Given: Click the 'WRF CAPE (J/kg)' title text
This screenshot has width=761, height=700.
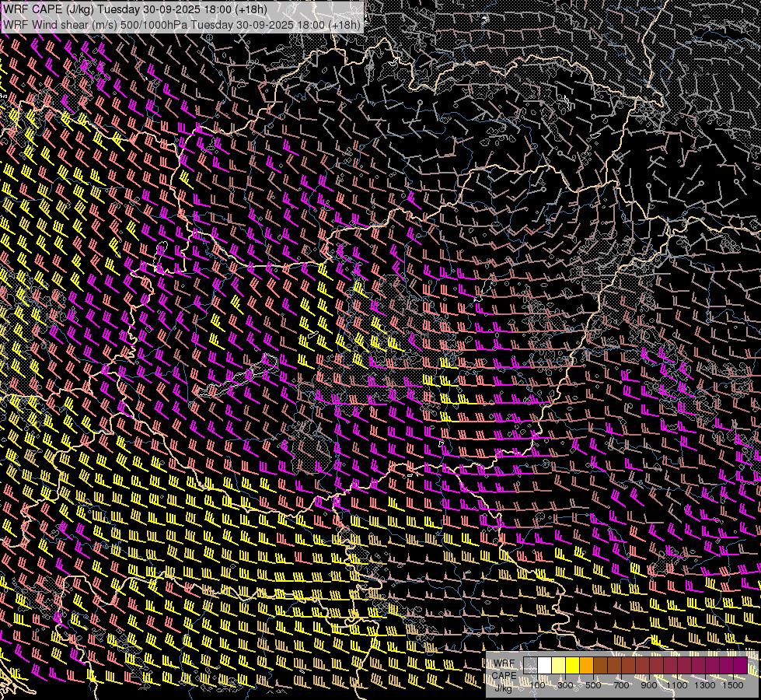Looking at the screenshot, I should [48, 9].
